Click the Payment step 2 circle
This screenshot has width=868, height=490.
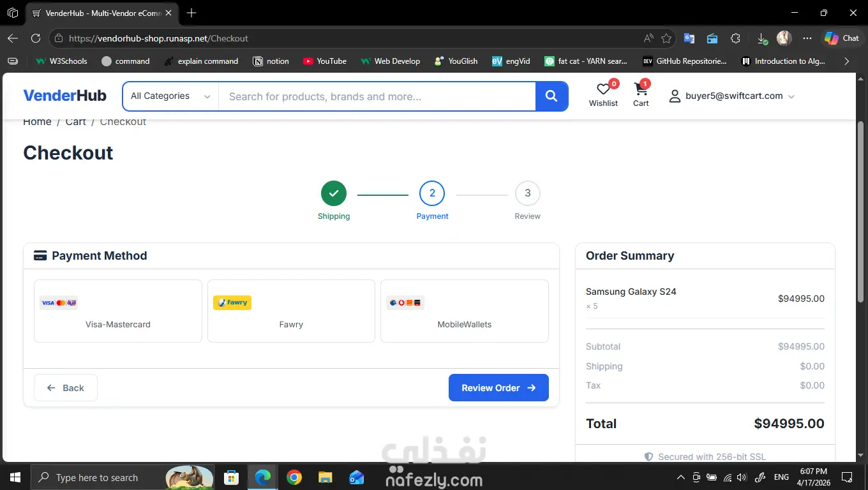pyautogui.click(x=432, y=193)
